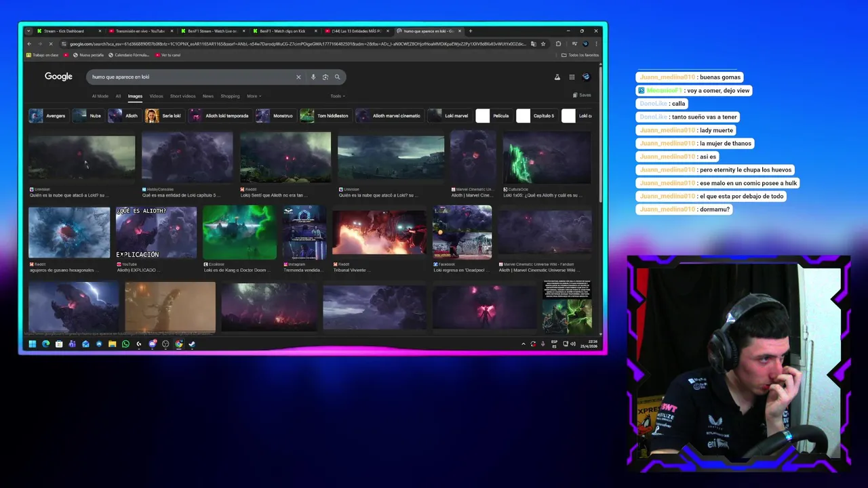868x488 pixels.
Task: Open Microsoft Store from the taskbar
Action: pyautogui.click(x=59, y=344)
